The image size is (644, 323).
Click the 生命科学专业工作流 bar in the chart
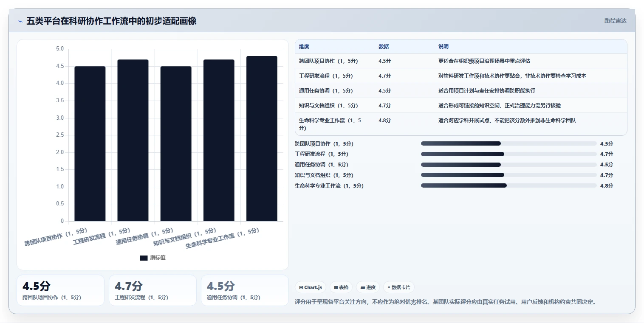tap(262, 139)
